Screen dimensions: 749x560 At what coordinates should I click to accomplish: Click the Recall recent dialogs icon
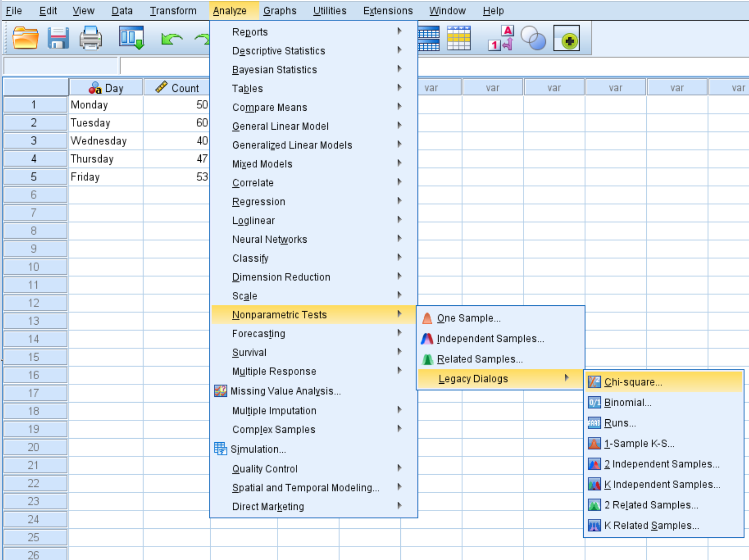click(x=132, y=38)
